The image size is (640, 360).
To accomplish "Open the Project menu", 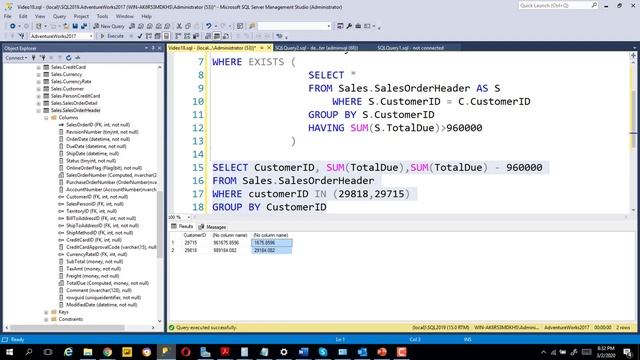I will click(81, 16).
